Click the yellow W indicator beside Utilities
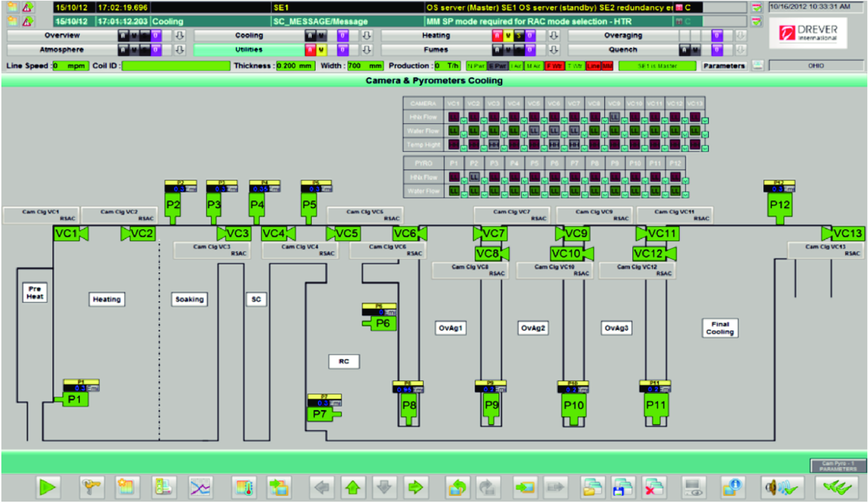The image size is (868, 503). [321, 50]
